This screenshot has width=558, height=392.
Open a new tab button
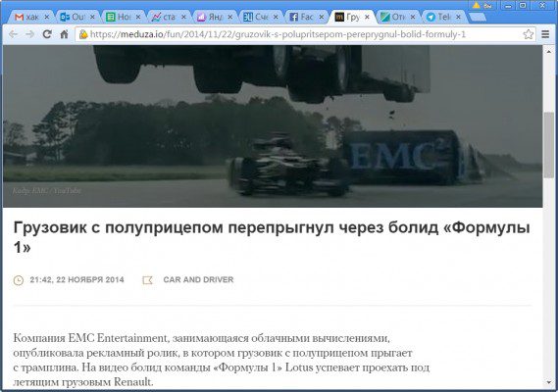pos(478,17)
